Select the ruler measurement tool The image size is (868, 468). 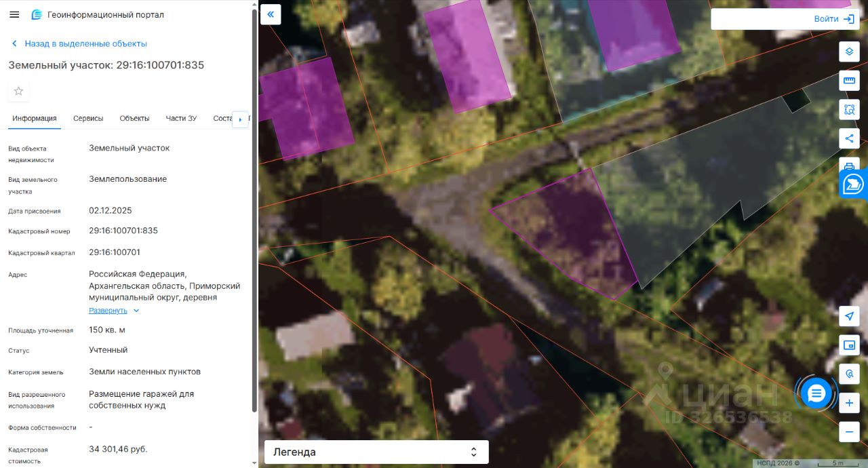(849, 81)
